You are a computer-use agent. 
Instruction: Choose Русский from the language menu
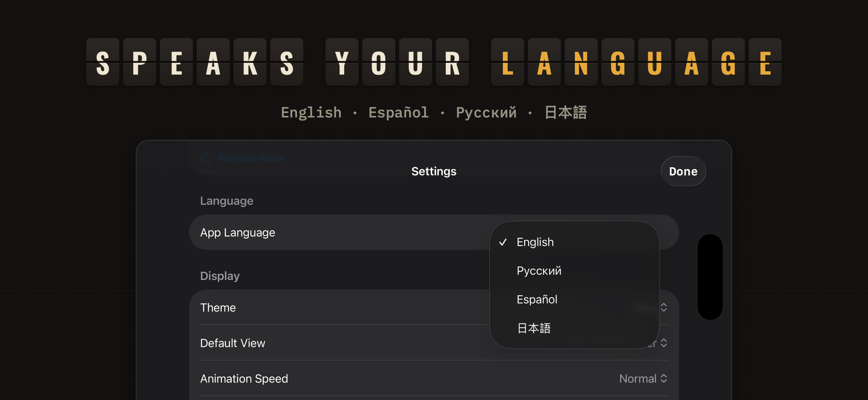(574, 270)
